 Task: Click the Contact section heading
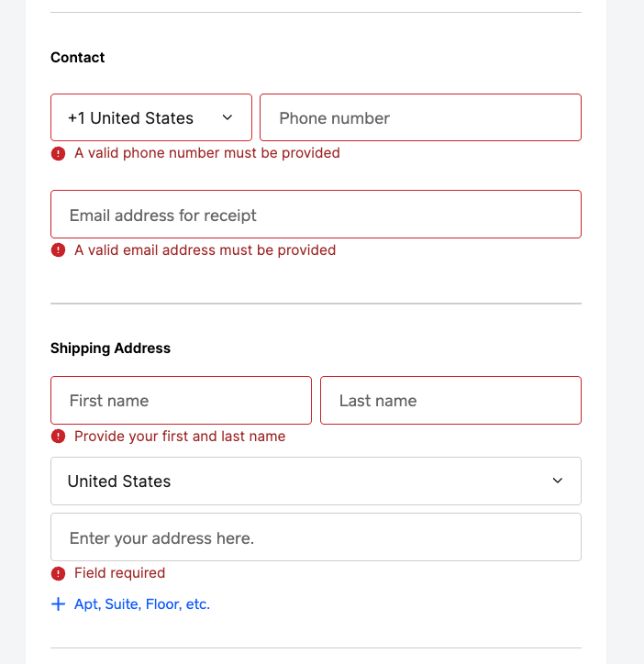pyautogui.click(x=78, y=57)
